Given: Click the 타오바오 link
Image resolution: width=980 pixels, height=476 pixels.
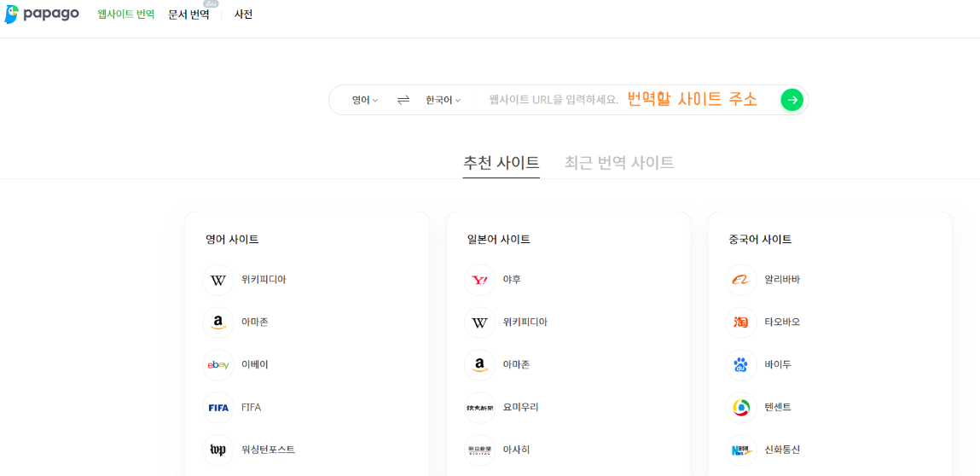Looking at the screenshot, I should [782, 322].
